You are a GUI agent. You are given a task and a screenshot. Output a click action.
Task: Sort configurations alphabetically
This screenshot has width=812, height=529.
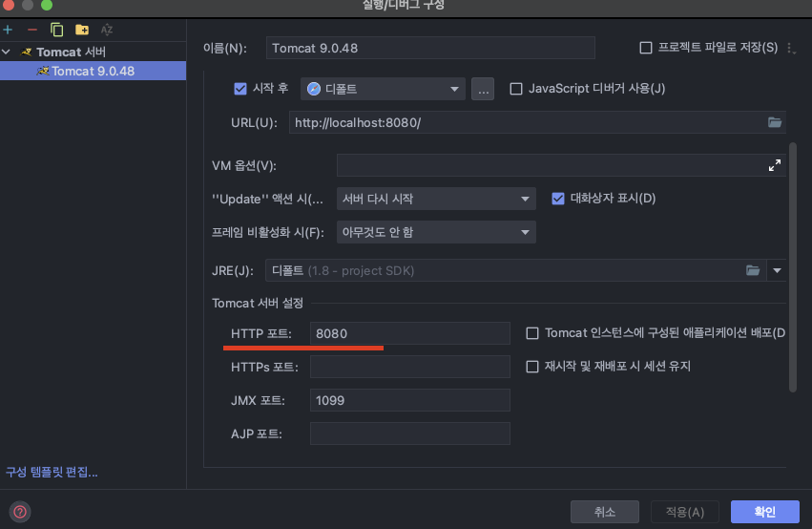coord(107,30)
